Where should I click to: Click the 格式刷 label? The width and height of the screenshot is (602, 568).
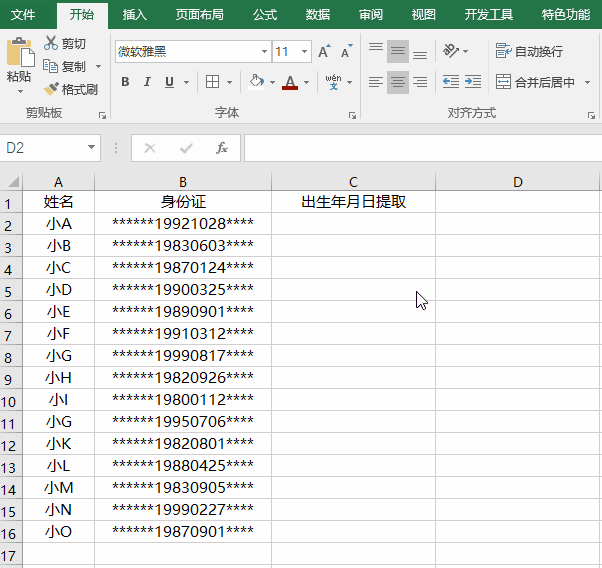(x=80, y=89)
